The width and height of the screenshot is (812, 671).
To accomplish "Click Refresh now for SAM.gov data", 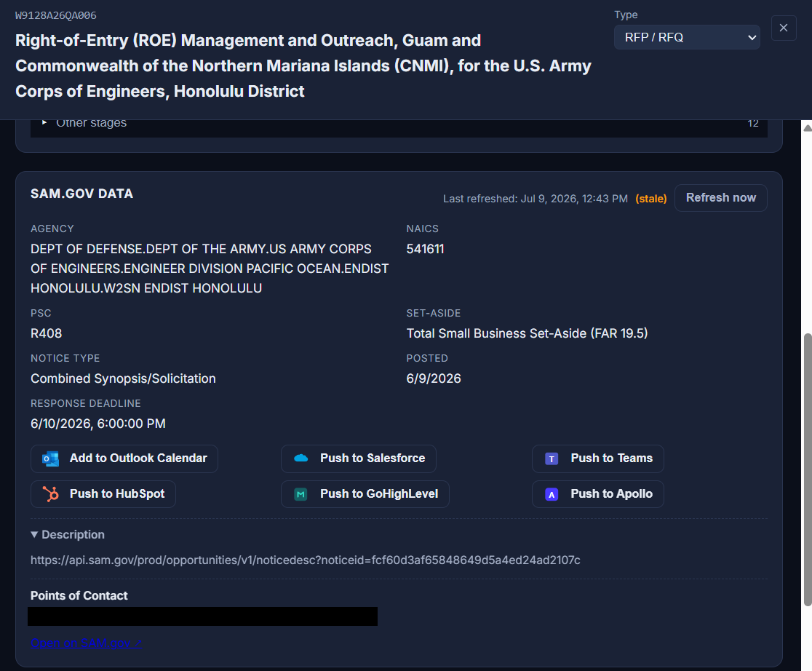I will [x=721, y=198].
